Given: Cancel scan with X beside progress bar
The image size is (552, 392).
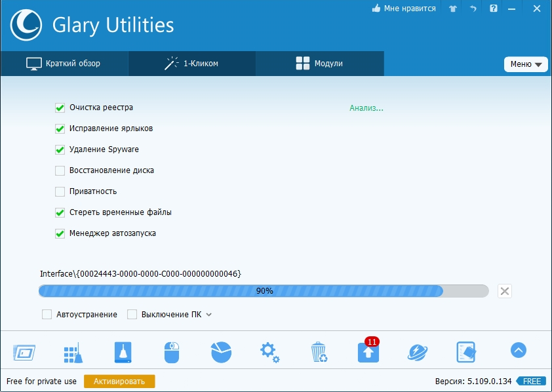Looking at the screenshot, I should [505, 291].
